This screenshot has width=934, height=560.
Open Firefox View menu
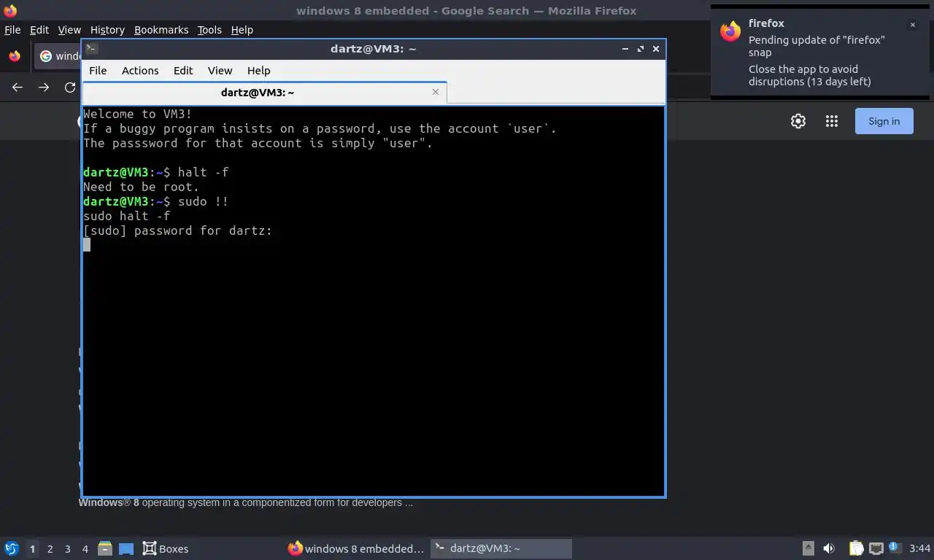pos(69,30)
